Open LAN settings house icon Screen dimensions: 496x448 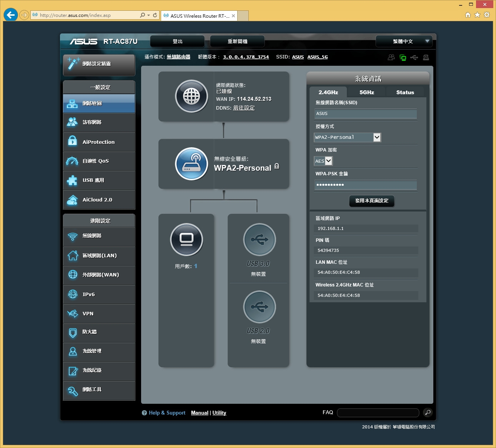coord(73,255)
